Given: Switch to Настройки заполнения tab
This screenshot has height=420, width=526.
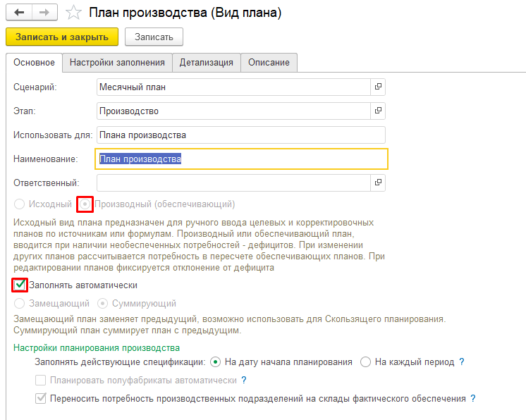Looking at the screenshot, I should tap(117, 62).
